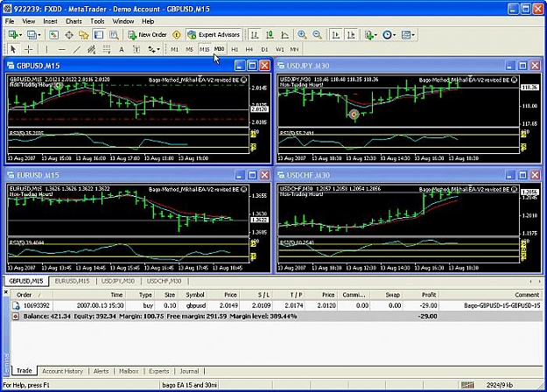Screen dimensions: 547x392
Task: Switch timeframe to M1
Action: (174, 50)
